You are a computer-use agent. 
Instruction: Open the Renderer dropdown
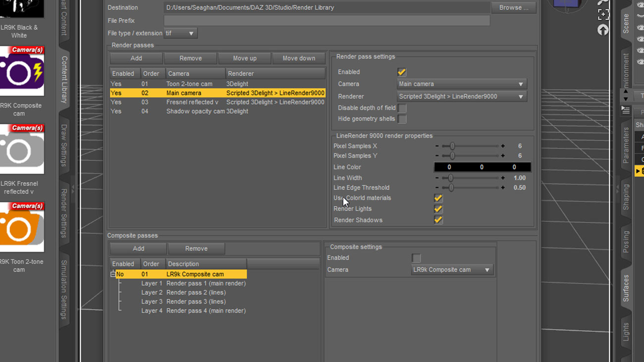pyautogui.click(x=462, y=97)
